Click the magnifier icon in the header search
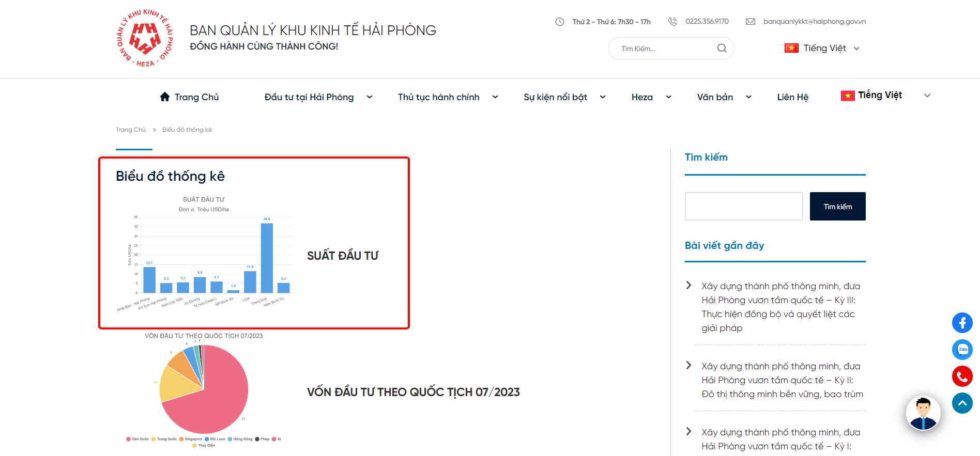The width and height of the screenshot is (980, 456). pyautogui.click(x=722, y=49)
